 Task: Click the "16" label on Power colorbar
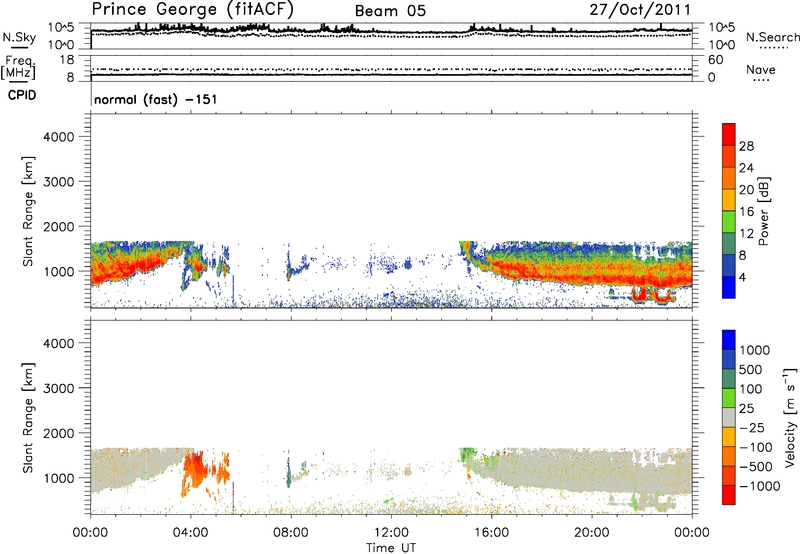pos(746,212)
